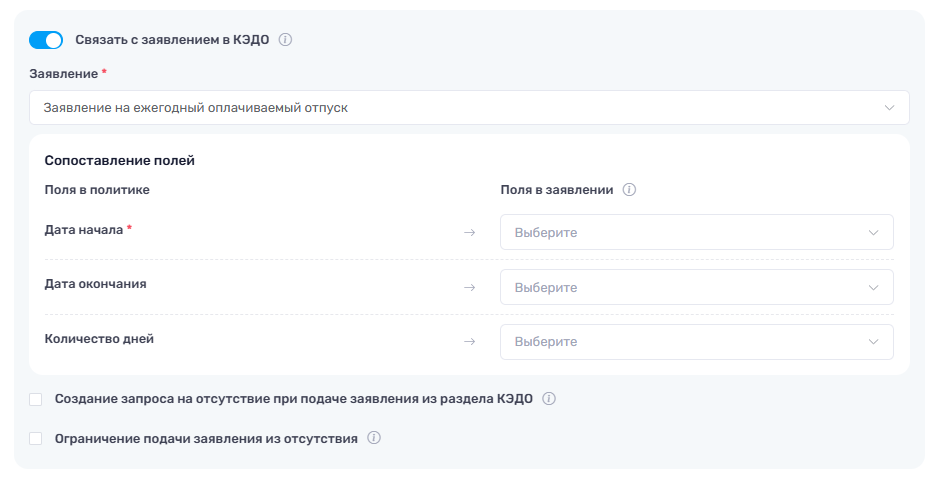Click info icon after "Создание запроса на отсутствие" text
943x478 pixels.
[x=549, y=399]
